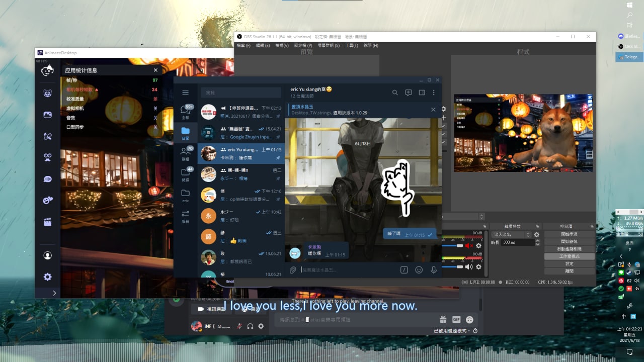Viewport: 644px width, 362px height.
Task: Search within the Telegram chat
Action: [395, 93]
